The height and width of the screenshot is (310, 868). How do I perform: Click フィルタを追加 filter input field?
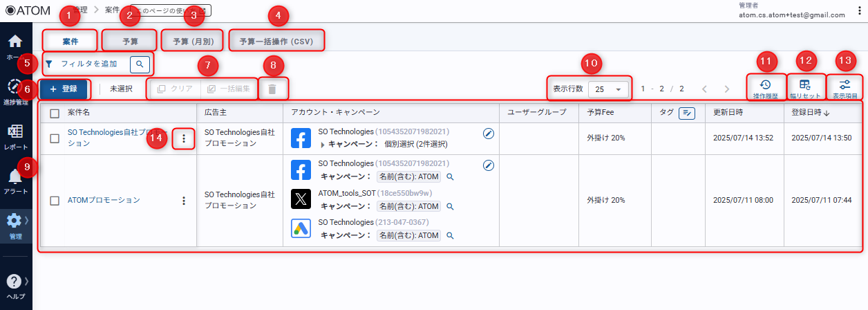(88, 64)
